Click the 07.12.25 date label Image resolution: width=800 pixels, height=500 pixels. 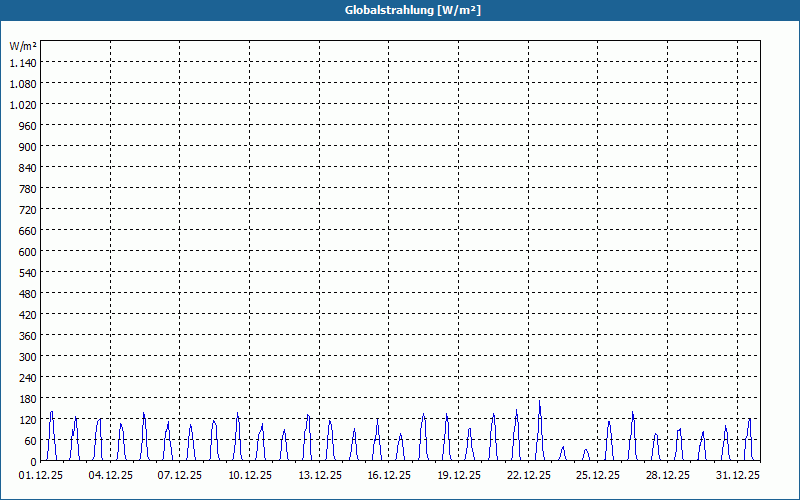tap(180, 476)
